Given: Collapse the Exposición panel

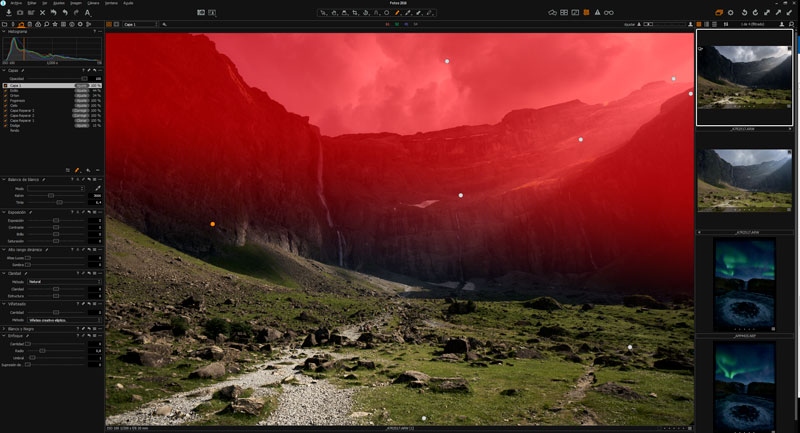Looking at the screenshot, I should pos(4,212).
